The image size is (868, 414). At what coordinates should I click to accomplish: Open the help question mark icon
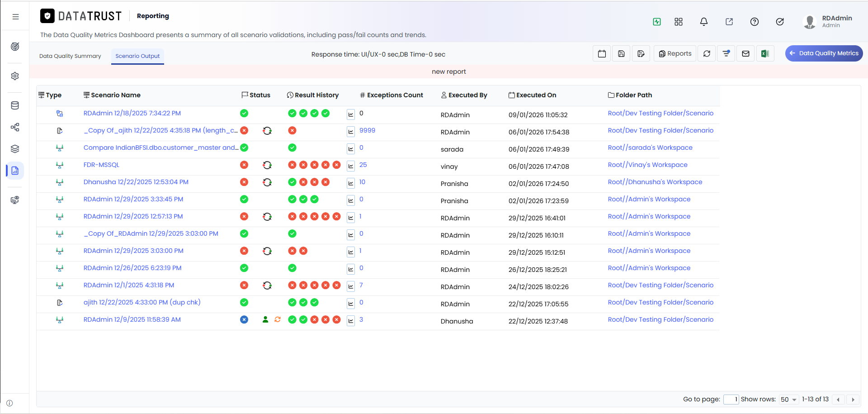755,22
